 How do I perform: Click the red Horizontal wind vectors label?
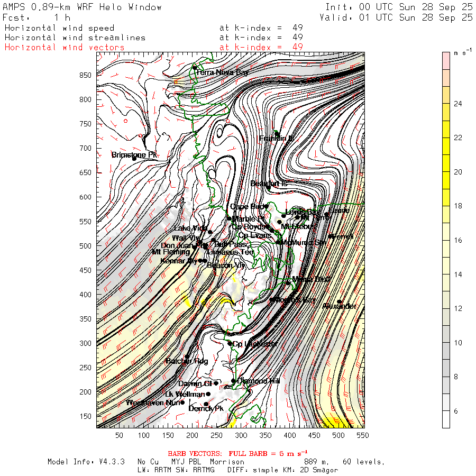[x=65, y=48]
